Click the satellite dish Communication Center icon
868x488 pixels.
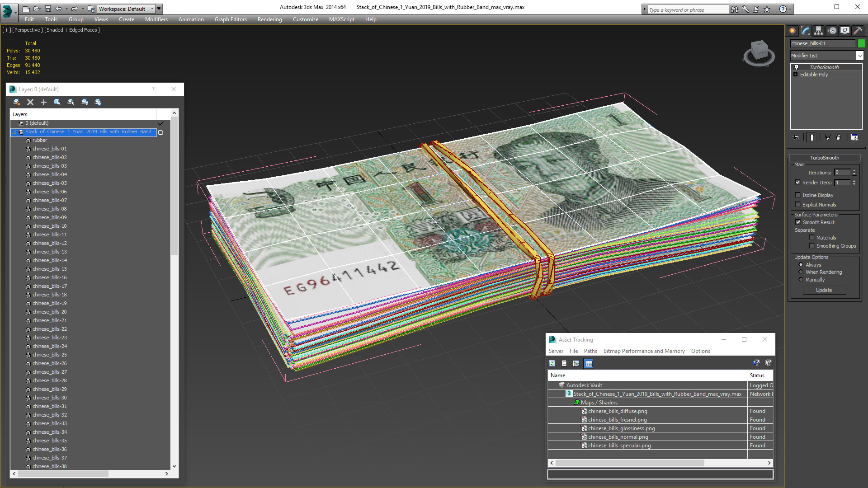(x=756, y=9)
